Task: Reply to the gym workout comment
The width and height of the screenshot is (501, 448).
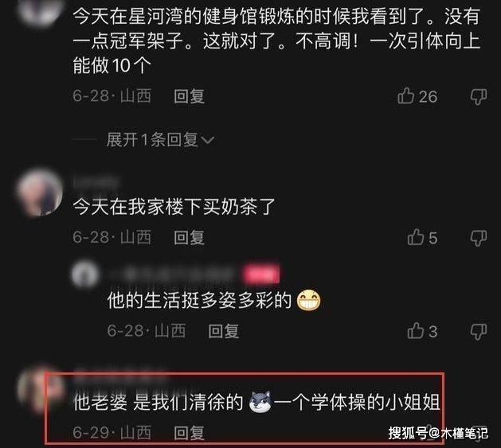Action: click(x=189, y=96)
